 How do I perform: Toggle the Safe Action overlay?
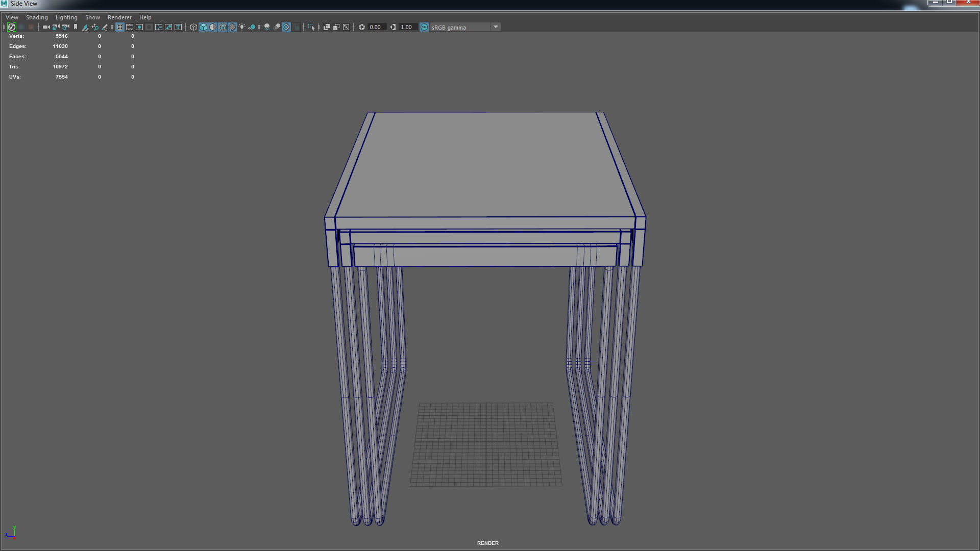(x=168, y=27)
